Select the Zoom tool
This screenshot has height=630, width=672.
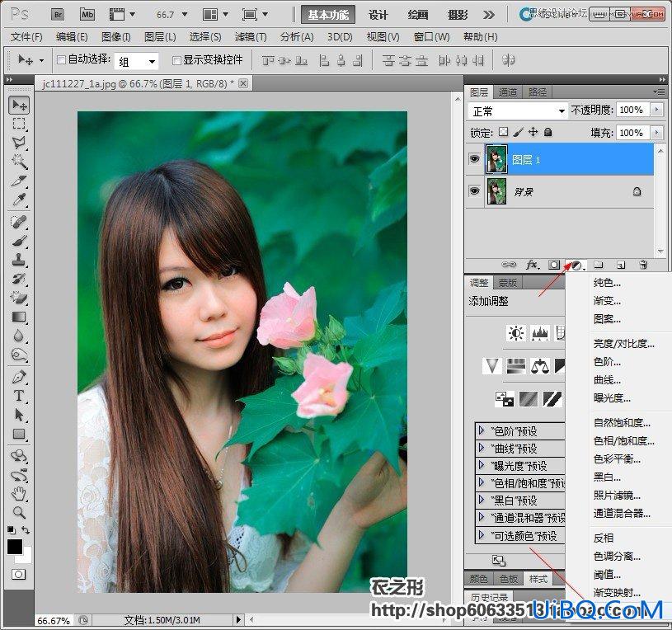click(18, 512)
